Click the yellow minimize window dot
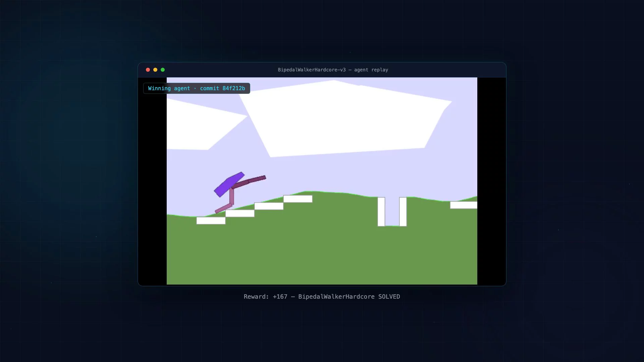The image size is (644, 362). tap(155, 70)
